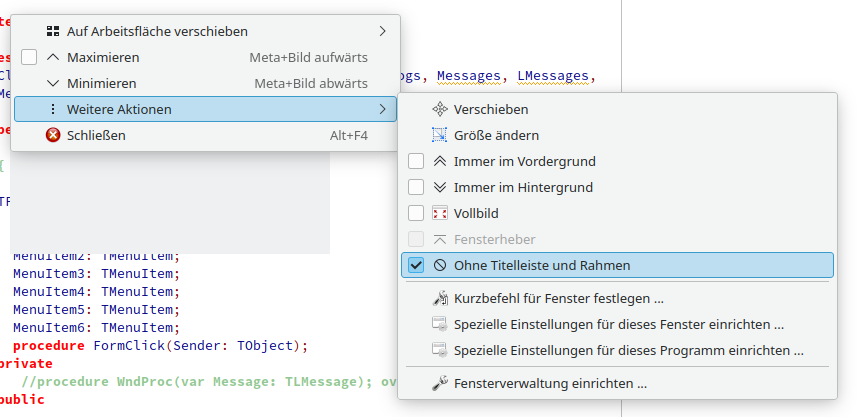The image size is (857, 417).
Task: Click the commented WndProc procedure line
Action: (209, 381)
